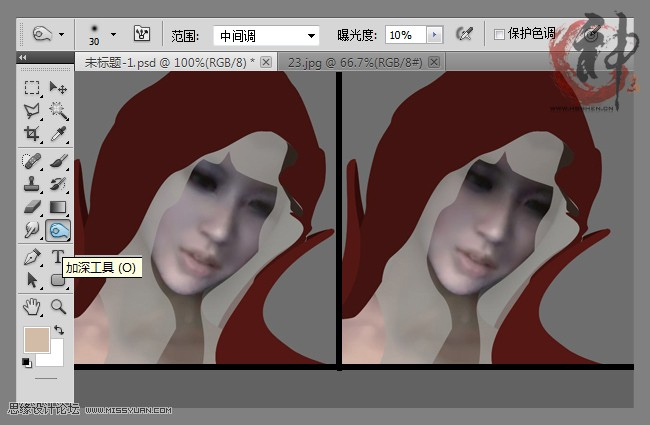Screen dimensions: 650x425
Task: Select the Rectangular Marquee tool
Action: (x=32, y=87)
